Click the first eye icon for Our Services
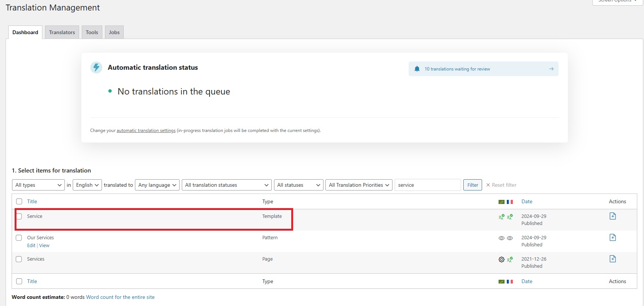The image size is (644, 306). tap(501, 238)
